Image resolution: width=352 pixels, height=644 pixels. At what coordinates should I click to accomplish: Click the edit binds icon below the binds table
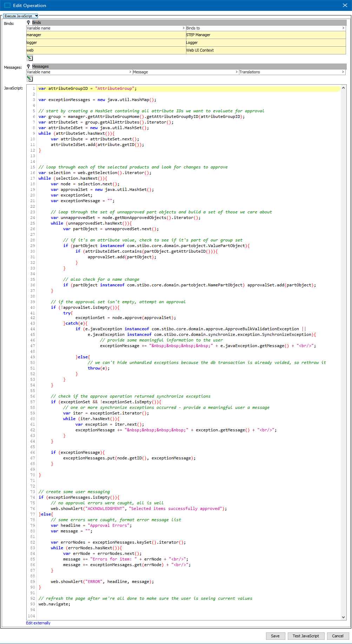(30, 58)
